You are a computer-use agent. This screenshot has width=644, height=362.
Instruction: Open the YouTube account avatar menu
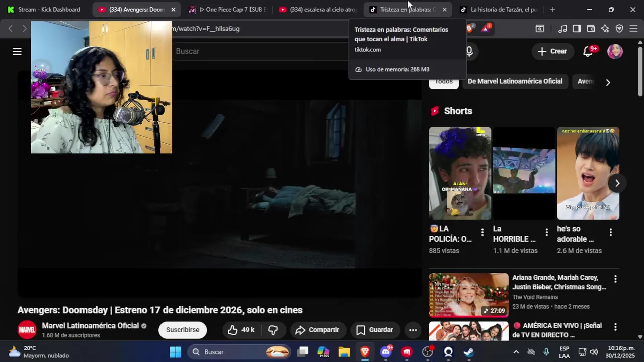pos(615,51)
